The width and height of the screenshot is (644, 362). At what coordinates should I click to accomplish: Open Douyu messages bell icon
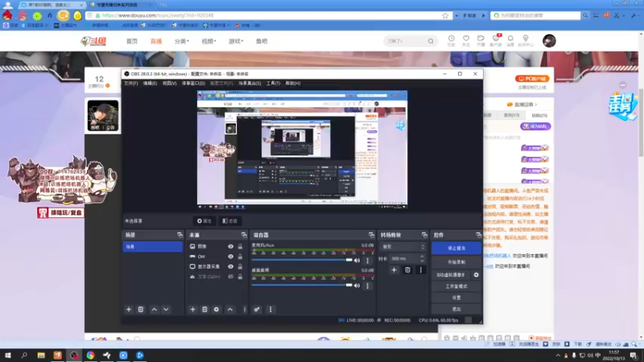[x=510, y=40]
